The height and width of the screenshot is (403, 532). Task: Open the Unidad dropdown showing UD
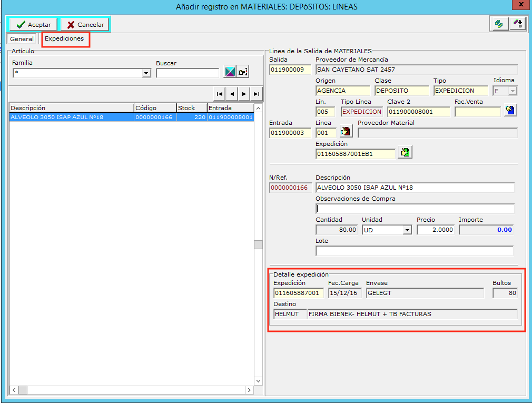pyautogui.click(x=407, y=230)
